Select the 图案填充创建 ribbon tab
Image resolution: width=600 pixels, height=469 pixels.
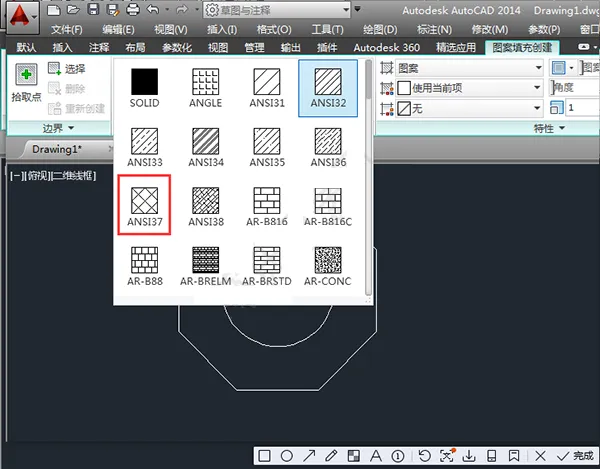522,47
